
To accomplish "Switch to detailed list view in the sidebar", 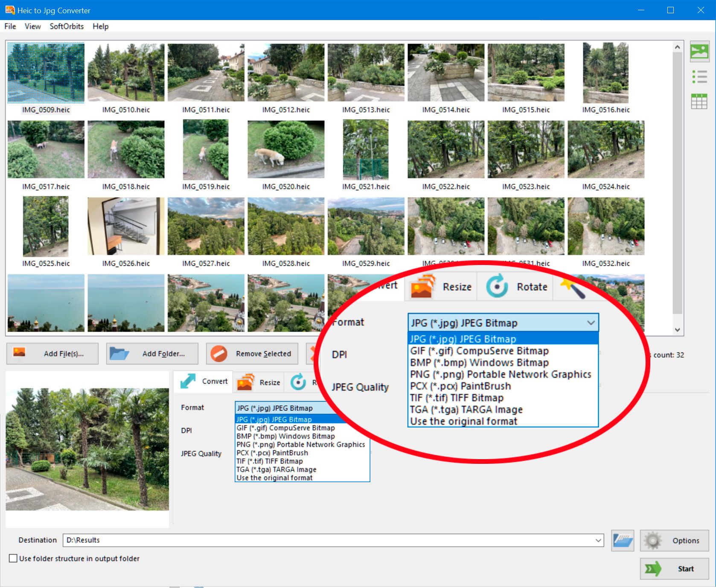I will tap(699, 77).
